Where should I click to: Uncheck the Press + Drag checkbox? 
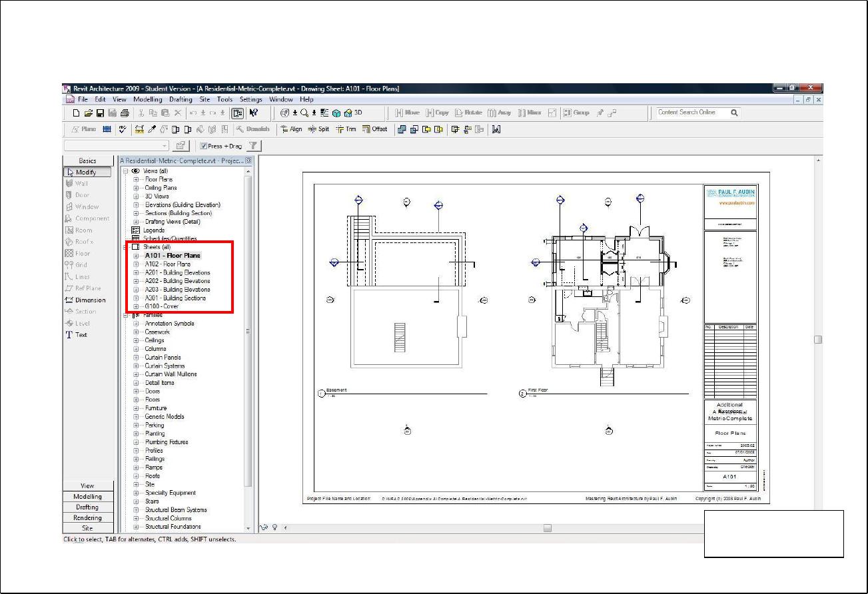point(204,146)
